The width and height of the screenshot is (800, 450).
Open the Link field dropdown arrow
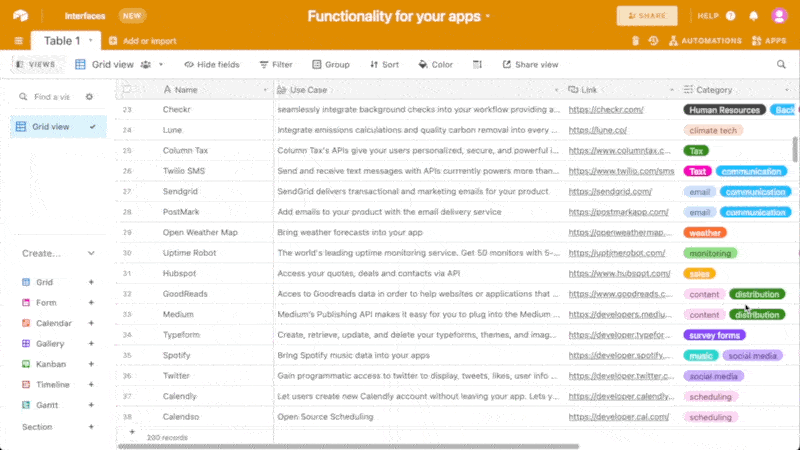click(x=671, y=90)
